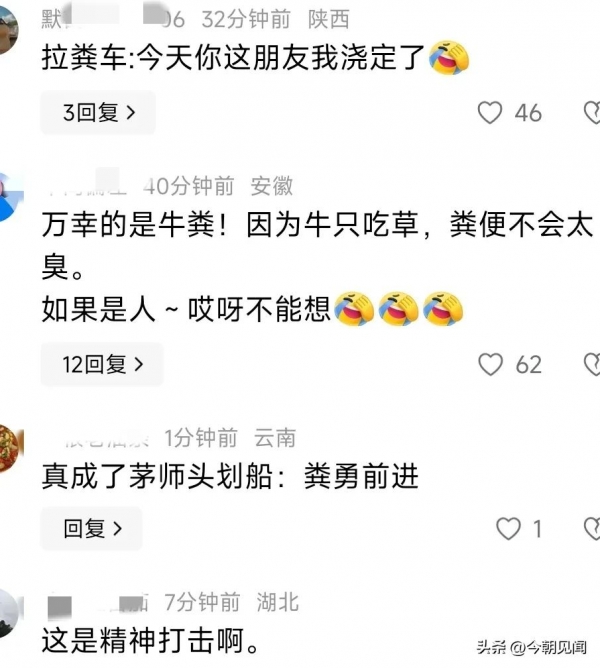Dislike the 粪勇前进 comment broken heart
The image size is (600, 668).
click(x=592, y=528)
